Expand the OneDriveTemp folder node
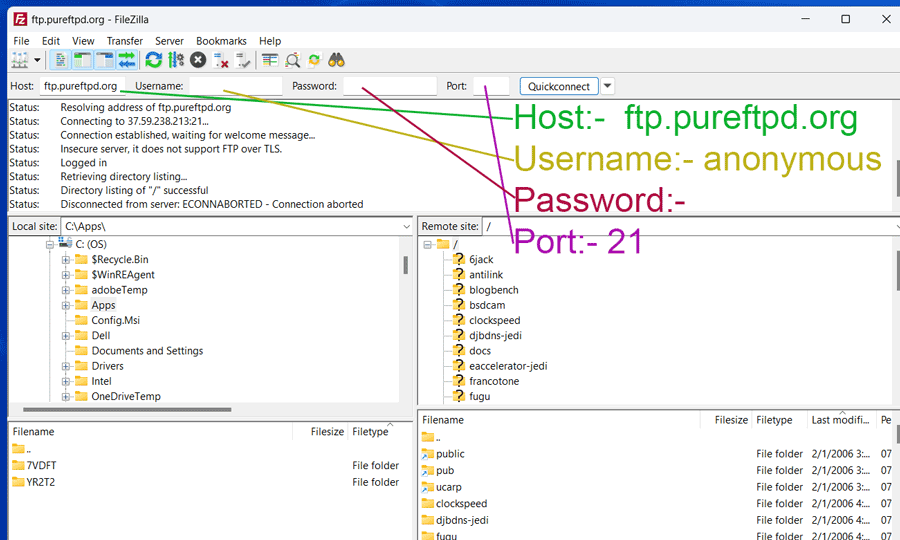900x540 pixels. 66,397
